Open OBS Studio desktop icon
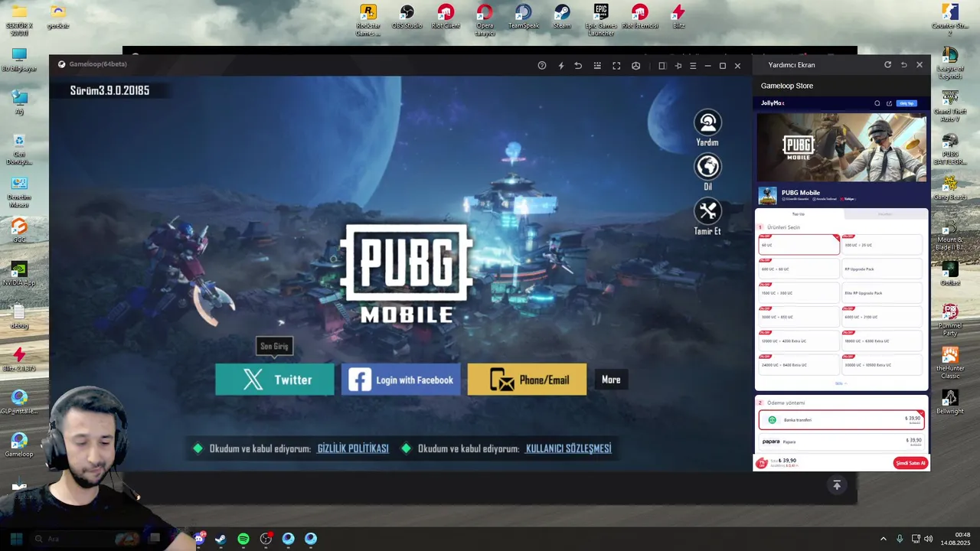Viewport: 980px width, 551px height. (407, 17)
